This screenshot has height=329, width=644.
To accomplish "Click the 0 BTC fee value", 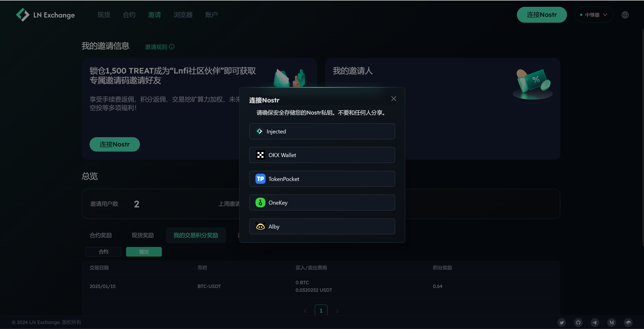I will tap(302, 282).
